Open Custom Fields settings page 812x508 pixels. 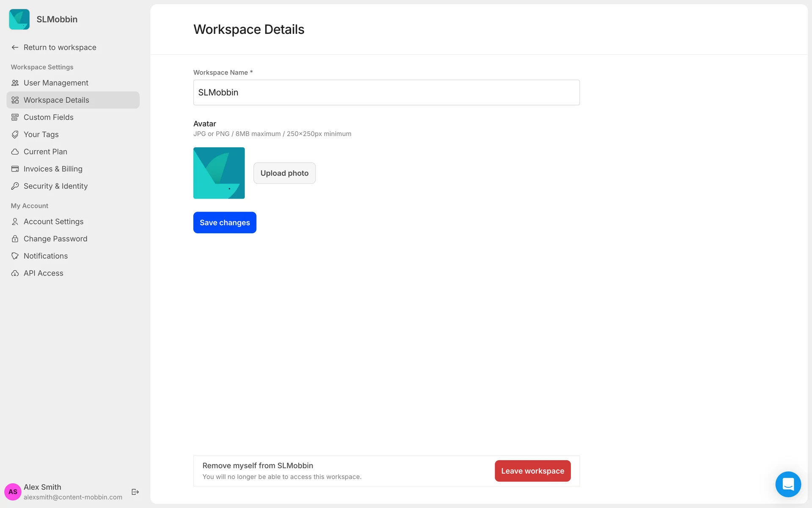(49, 117)
